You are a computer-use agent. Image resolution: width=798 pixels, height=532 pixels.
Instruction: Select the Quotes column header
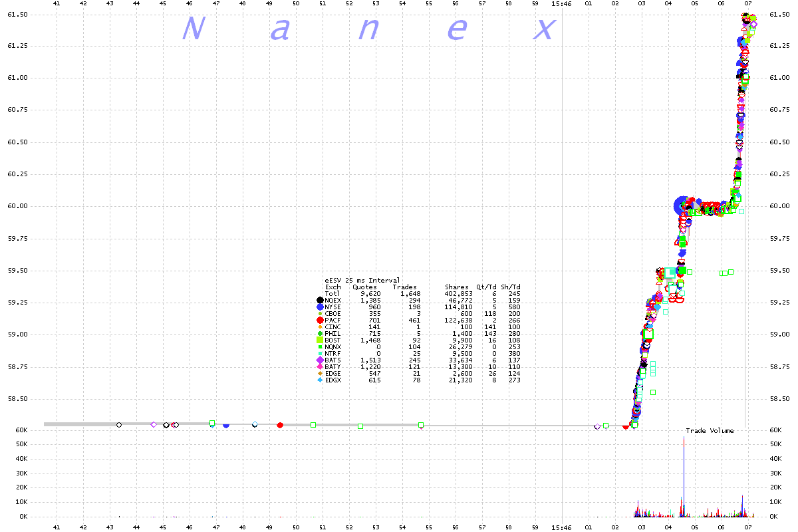364,287
